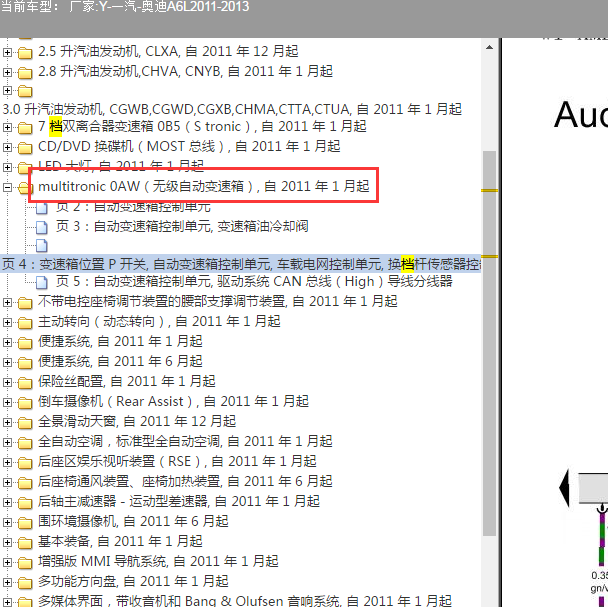Viewport: 608px width, 607px height.
Task: Select 7 档双离合器变速箱 0B5 S tronic
Action: point(202,126)
